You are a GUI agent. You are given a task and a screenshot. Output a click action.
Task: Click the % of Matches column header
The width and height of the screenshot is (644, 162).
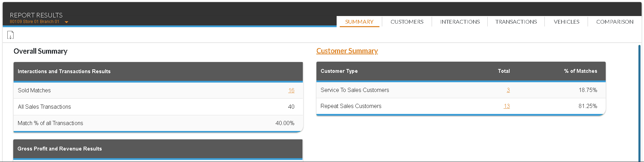coord(580,71)
